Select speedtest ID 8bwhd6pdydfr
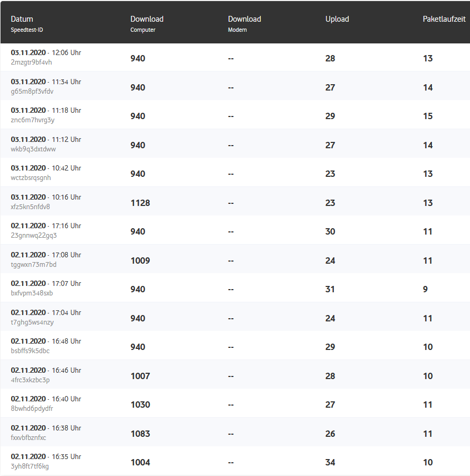The width and height of the screenshot is (470, 476). 32,409
